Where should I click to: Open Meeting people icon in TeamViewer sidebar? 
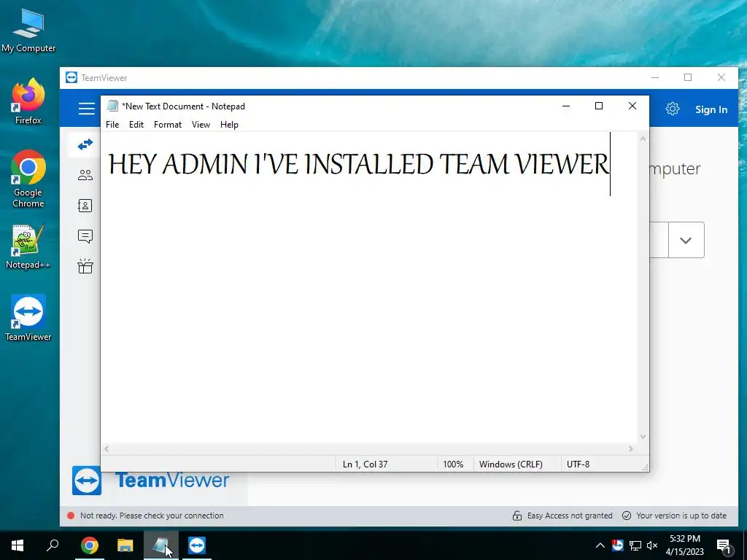pyautogui.click(x=85, y=175)
